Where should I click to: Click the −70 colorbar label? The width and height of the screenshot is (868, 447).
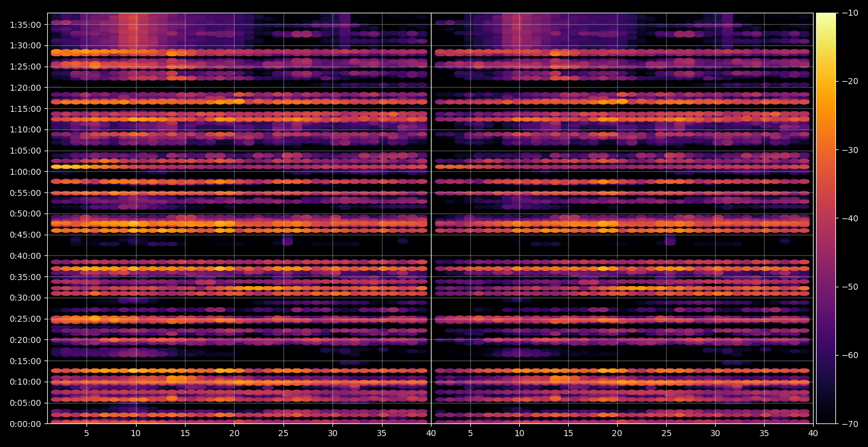coord(849,424)
